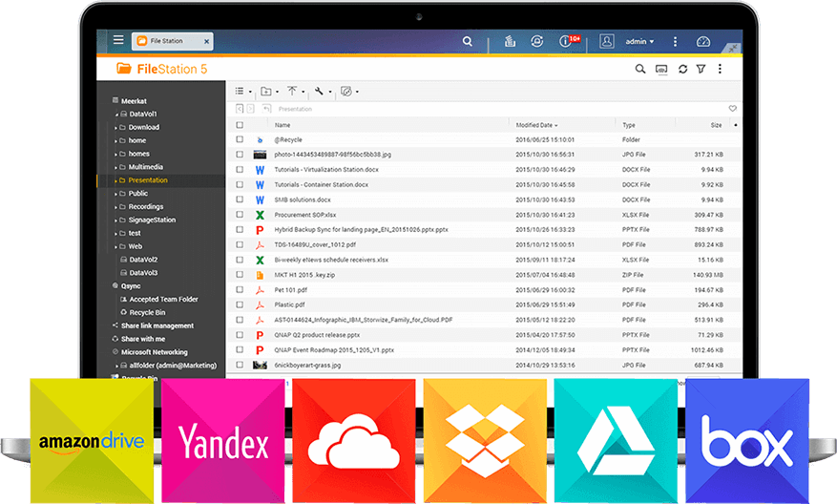The height and width of the screenshot is (504, 837).
Task: Open Microsoft Networking in sidebar
Action: 154,352
